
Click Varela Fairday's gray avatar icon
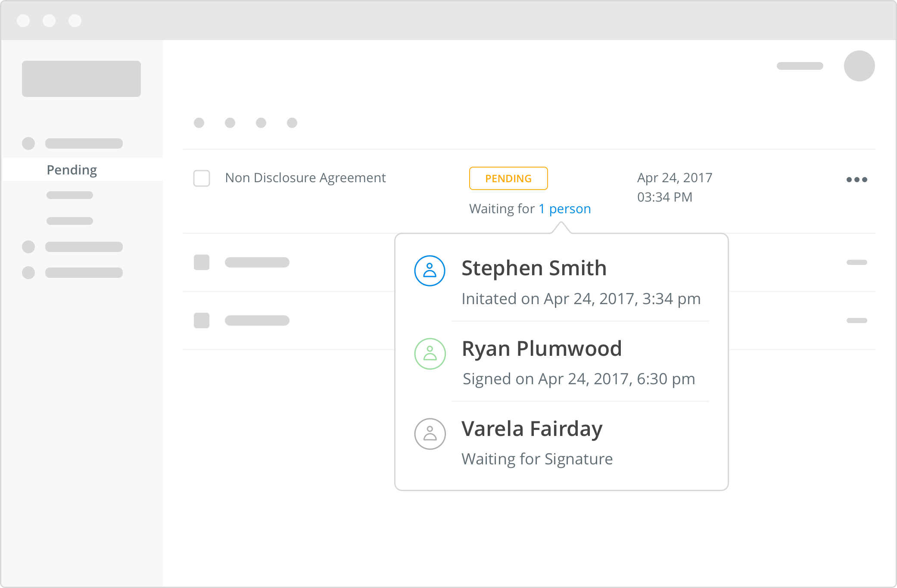point(430,434)
